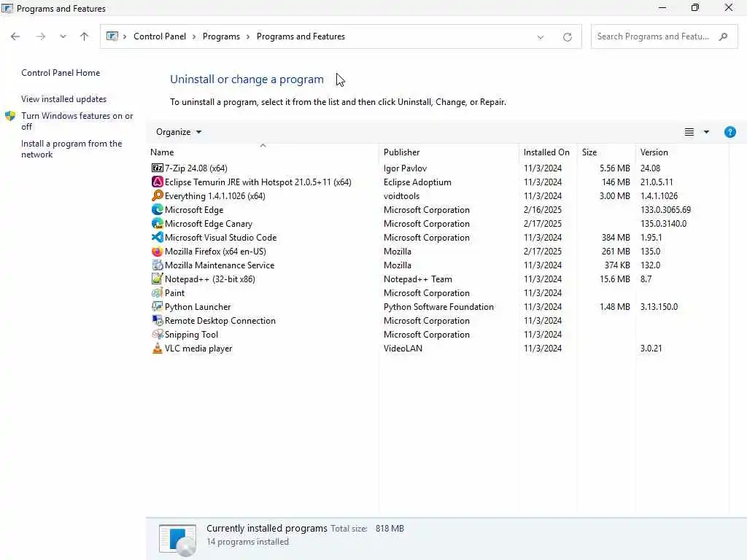Click the Programs and Features breadcrumb
This screenshot has width=747, height=560.
[x=301, y=36]
